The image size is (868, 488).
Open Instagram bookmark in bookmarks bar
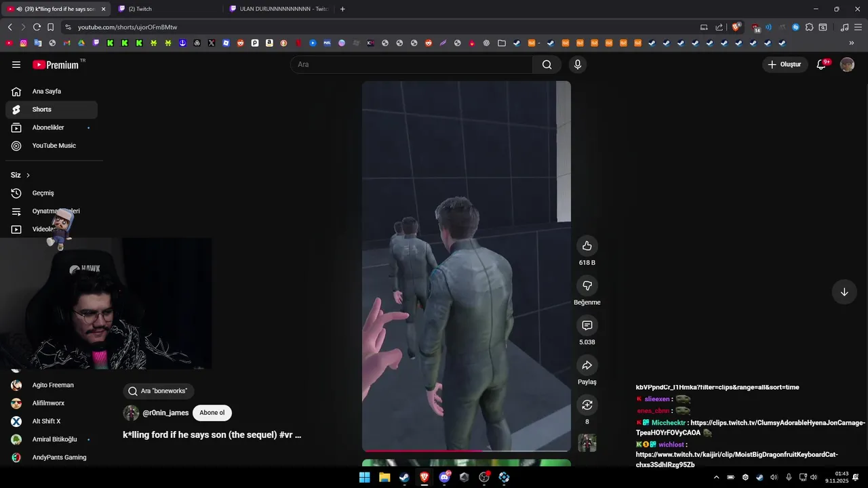(24, 43)
